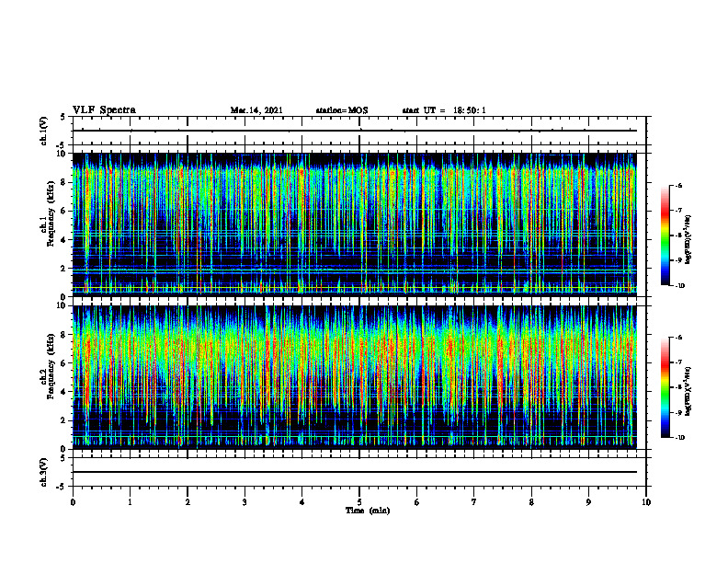Click time axis tick label "0"
The height and width of the screenshot is (563, 728).
pos(73,502)
